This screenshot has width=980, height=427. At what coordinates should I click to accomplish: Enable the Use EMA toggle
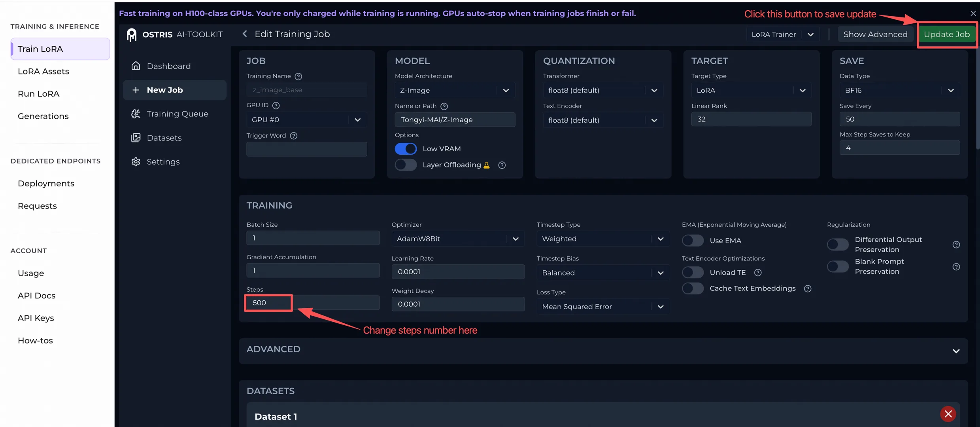click(x=693, y=241)
